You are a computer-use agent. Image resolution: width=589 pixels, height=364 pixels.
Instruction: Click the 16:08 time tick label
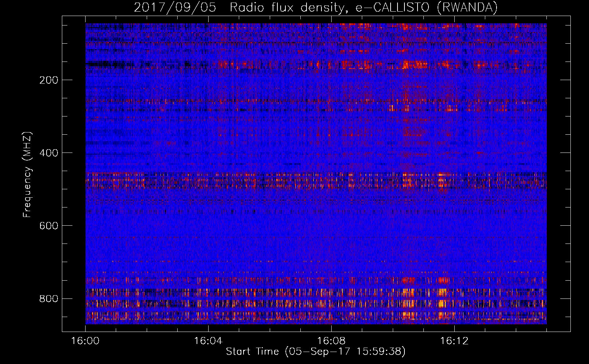coord(331,341)
